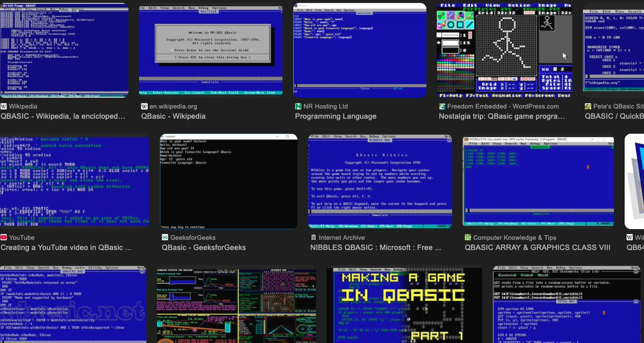Open 'NIBBLES QBASIC : Microsoft : Free' link

pyautogui.click(x=376, y=247)
